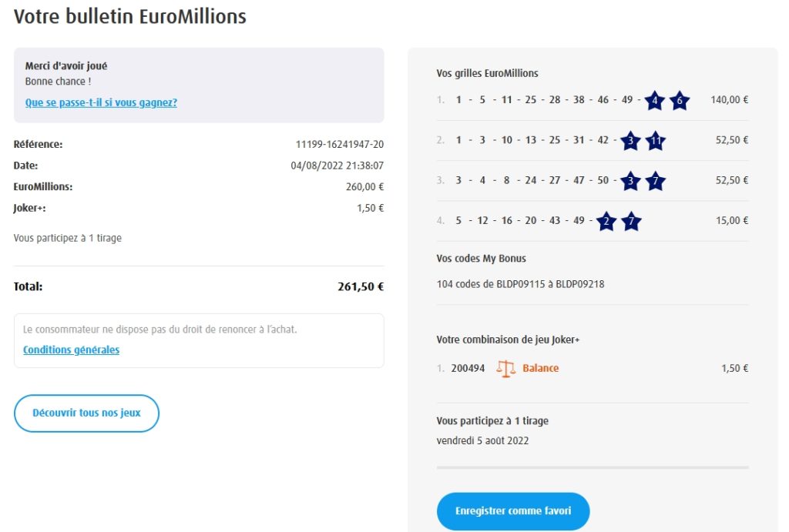Click star number 4 in grid 1
The width and height of the screenshot is (789, 532).
click(654, 100)
